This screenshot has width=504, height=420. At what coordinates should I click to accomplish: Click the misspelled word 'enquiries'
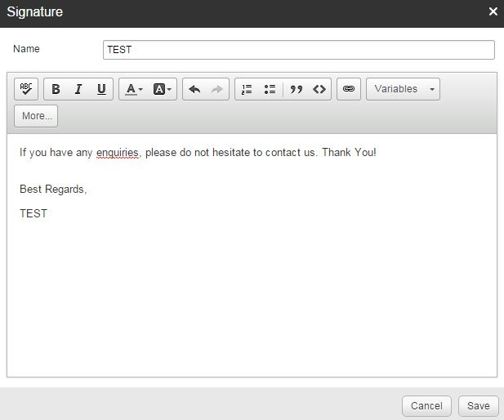click(x=118, y=153)
